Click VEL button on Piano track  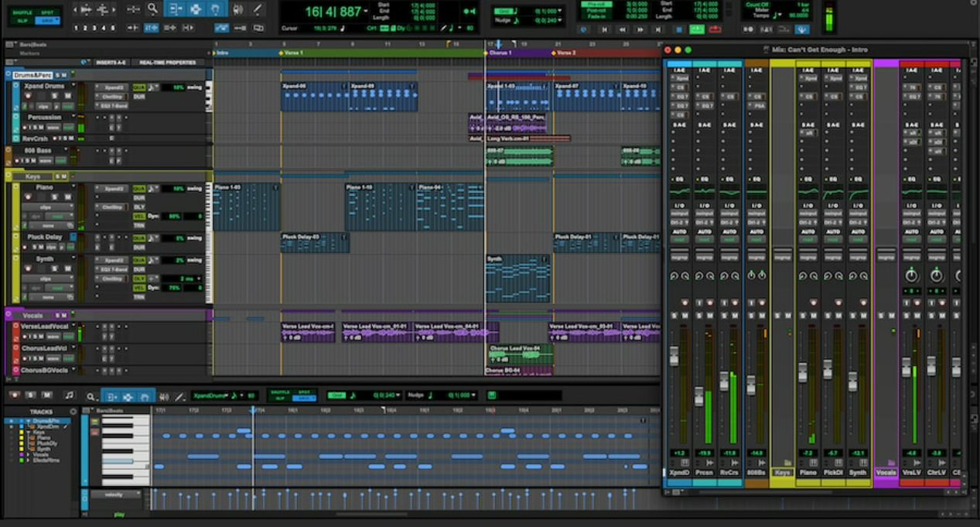139,217
